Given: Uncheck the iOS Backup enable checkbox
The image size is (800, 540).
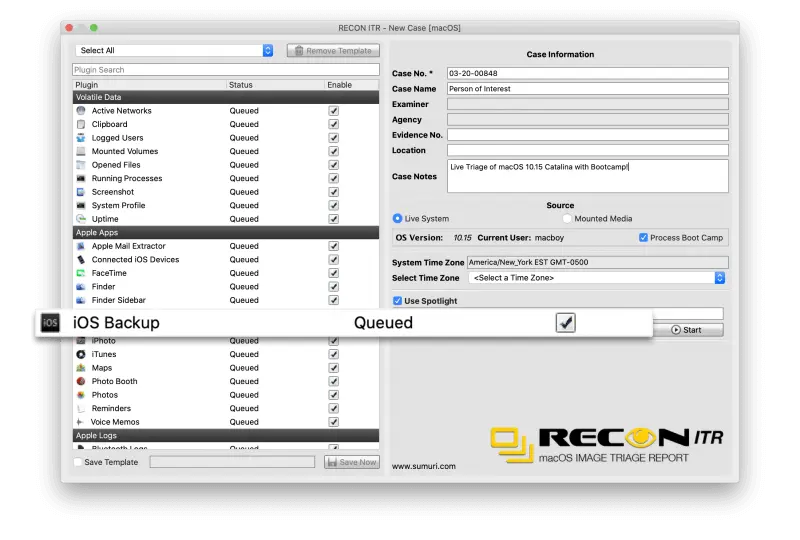Looking at the screenshot, I should 565,323.
